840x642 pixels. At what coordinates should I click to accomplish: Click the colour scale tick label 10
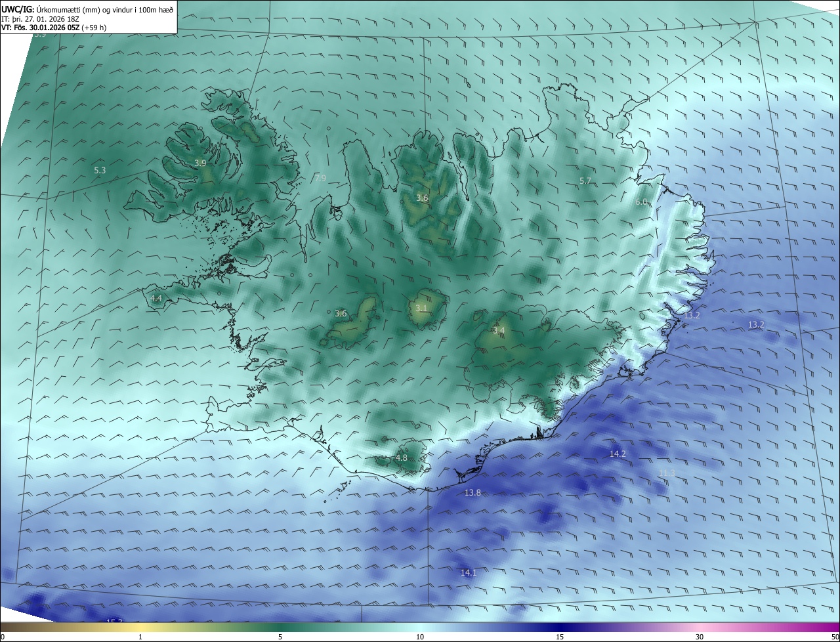pyautogui.click(x=420, y=637)
